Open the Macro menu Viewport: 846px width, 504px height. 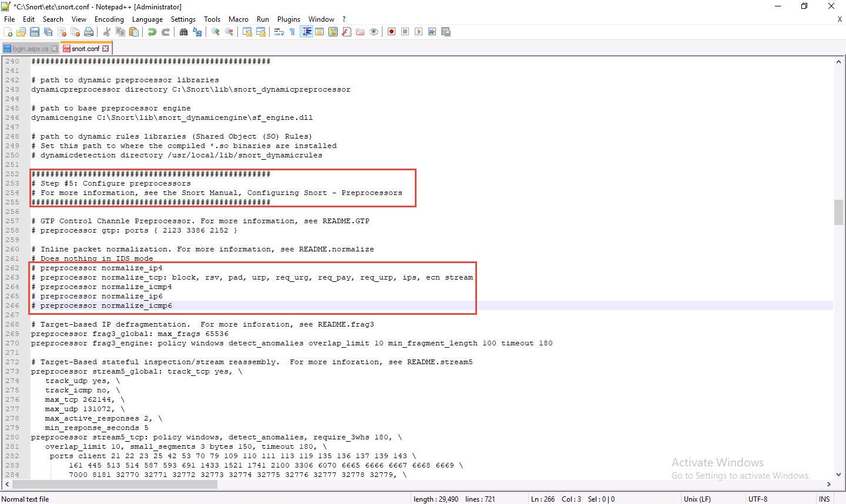click(x=239, y=19)
